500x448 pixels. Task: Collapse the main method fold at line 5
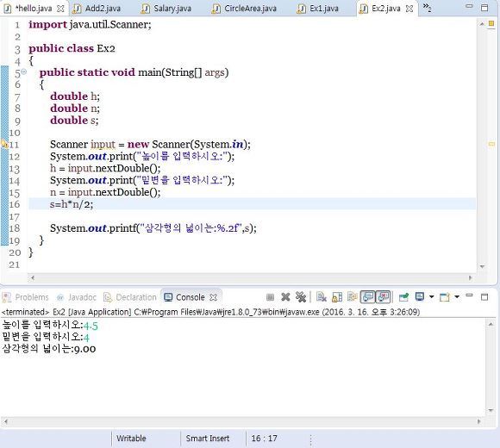(x=24, y=72)
